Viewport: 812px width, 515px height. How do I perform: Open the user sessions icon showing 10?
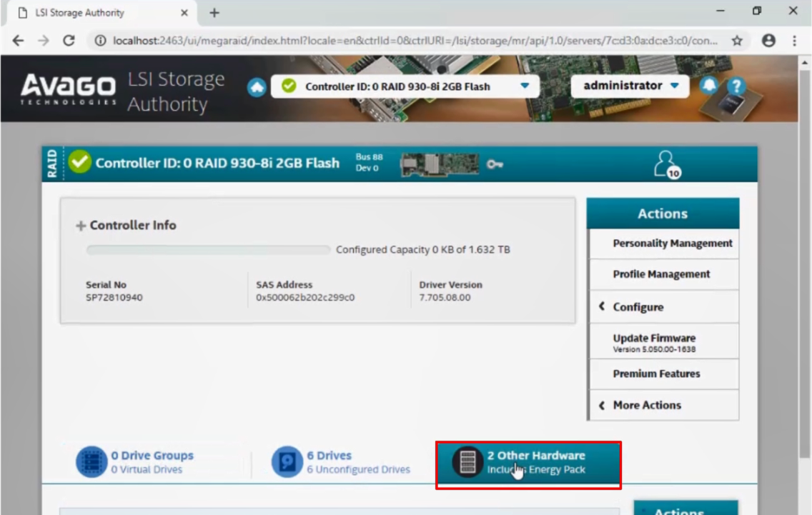(666, 164)
